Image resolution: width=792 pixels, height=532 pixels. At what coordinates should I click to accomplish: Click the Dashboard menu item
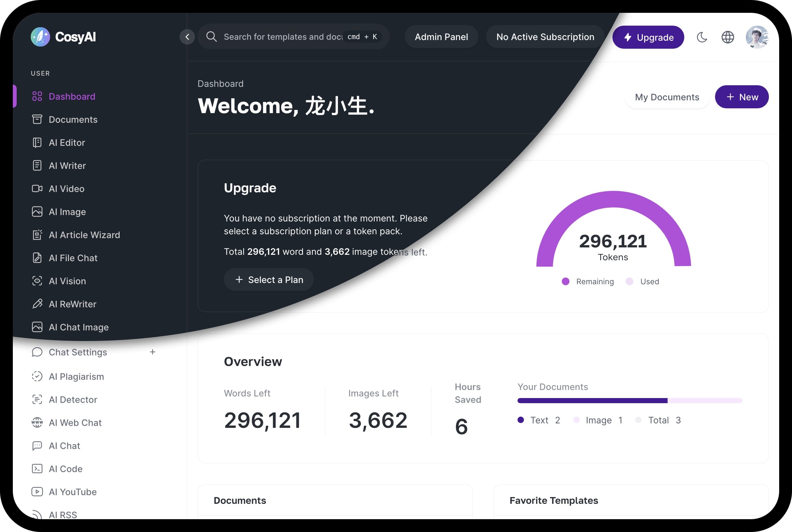(72, 96)
